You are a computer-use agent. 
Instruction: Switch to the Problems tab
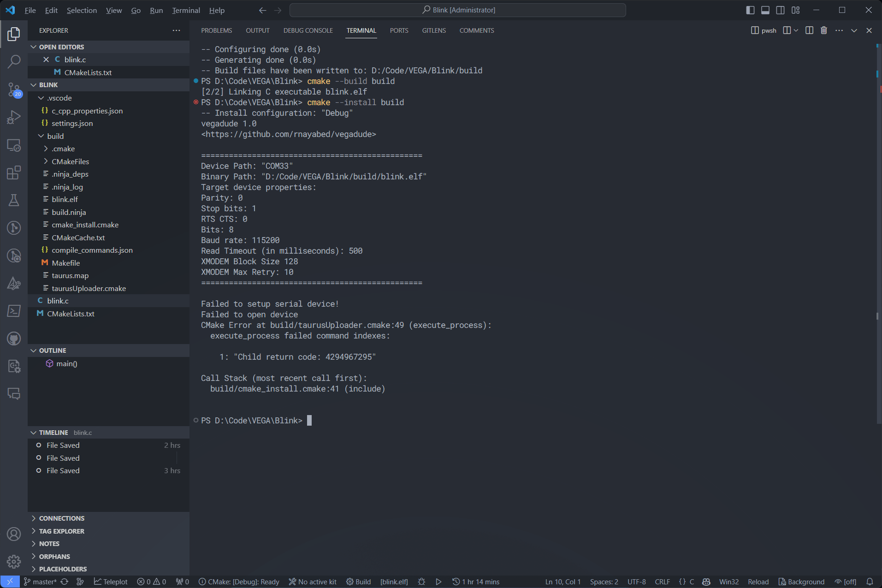tap(216, 30)
